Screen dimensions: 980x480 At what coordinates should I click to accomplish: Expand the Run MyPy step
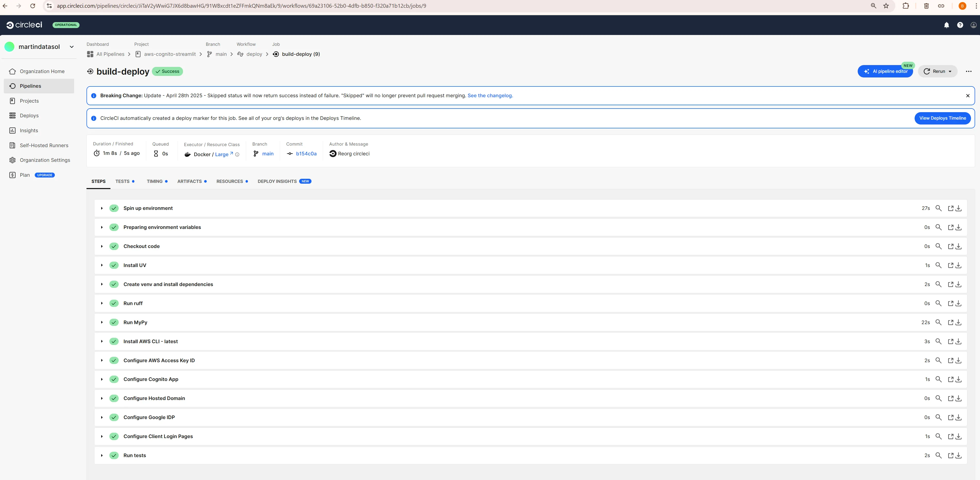[x=102, y=322]
